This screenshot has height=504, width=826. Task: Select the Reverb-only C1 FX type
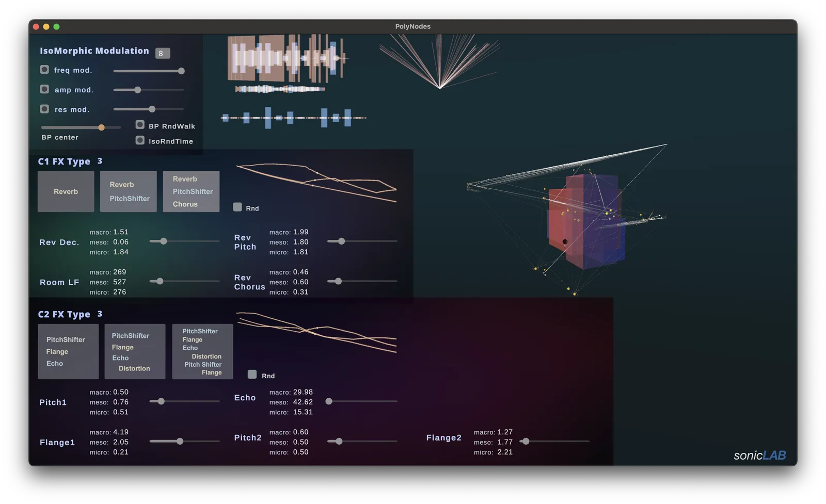tap(66, 191)
